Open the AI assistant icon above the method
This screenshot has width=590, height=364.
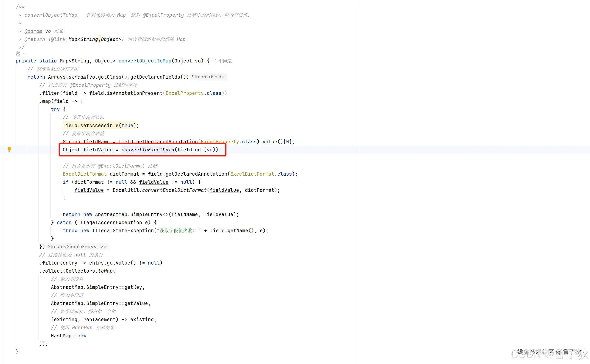click(18, 54)
